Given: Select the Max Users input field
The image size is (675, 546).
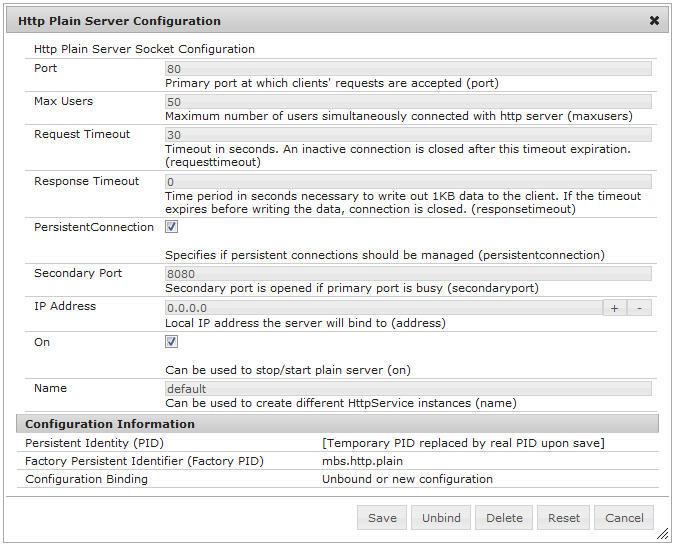Looking at the screenshot, I should click(x=408, y=102).
